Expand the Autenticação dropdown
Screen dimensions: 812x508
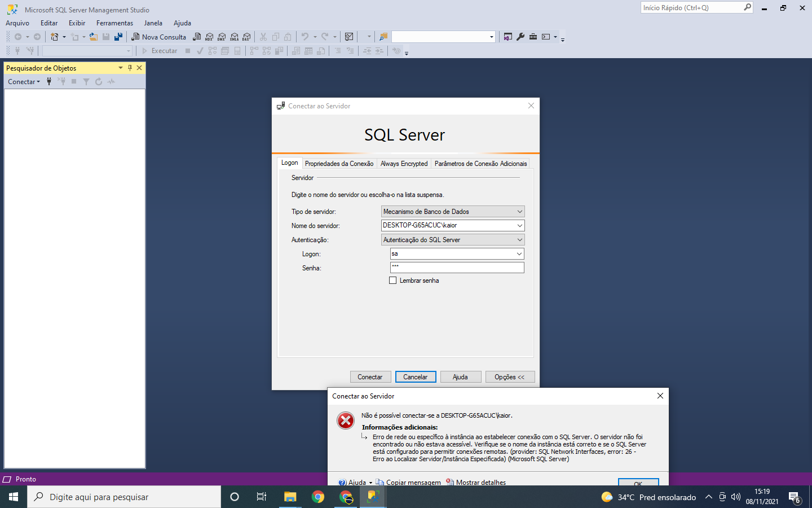[519, 240]
